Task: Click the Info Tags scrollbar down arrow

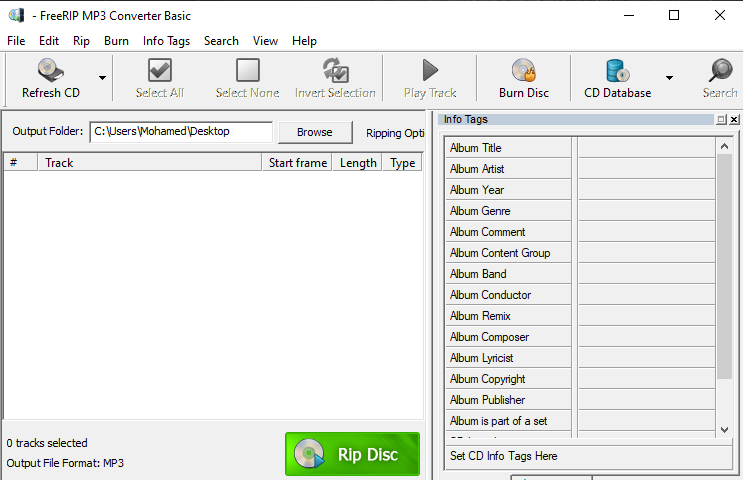Action: [724, 430]
